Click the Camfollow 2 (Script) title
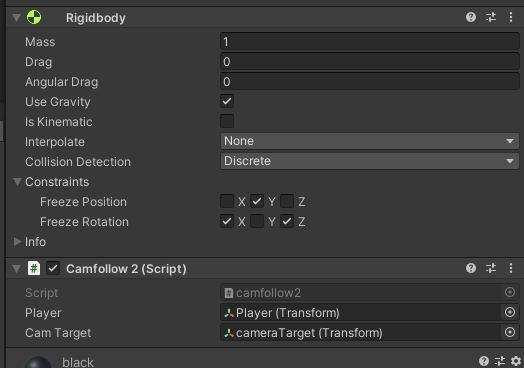524x368 pixels. (126, 269)
